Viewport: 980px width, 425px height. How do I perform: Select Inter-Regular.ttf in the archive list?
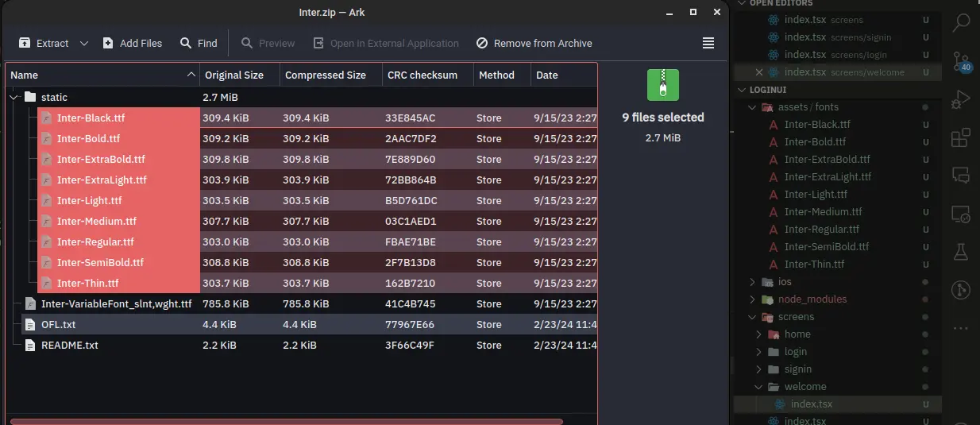click(x=95, y=241)
